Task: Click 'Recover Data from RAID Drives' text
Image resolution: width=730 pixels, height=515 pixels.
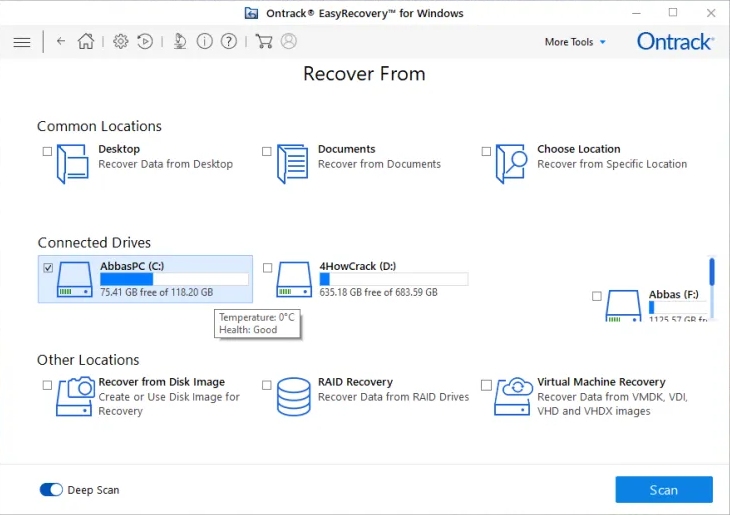Action: coord(393,397)
